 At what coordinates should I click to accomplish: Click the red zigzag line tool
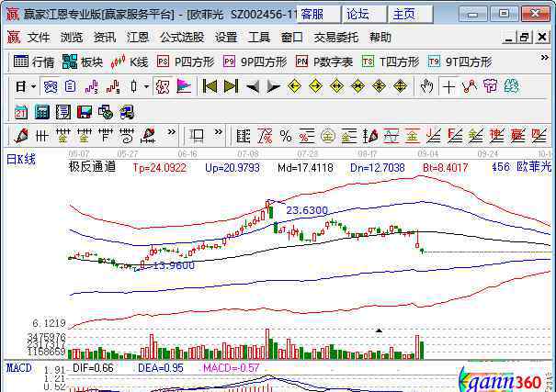click(x=470, y=86)
